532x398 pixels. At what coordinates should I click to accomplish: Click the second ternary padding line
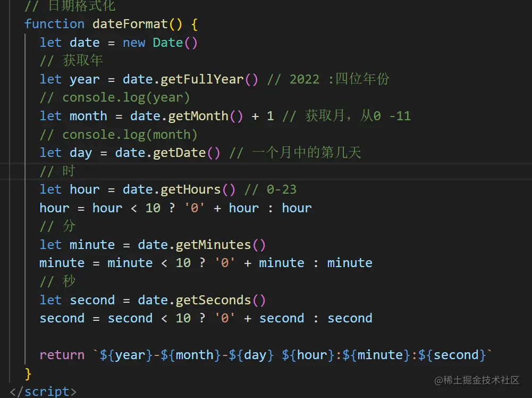tap(206, 319)
